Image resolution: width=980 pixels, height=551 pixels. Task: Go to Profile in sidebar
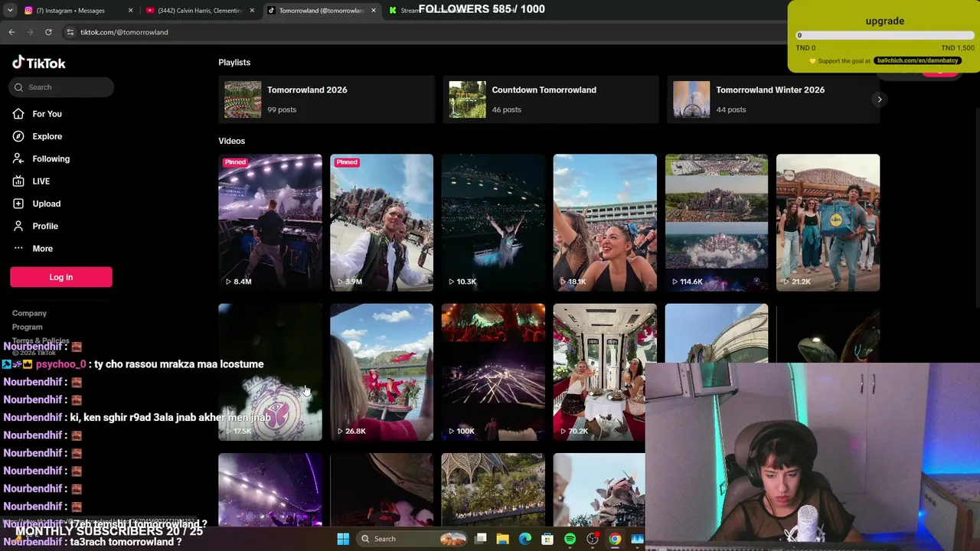(45, 226)
